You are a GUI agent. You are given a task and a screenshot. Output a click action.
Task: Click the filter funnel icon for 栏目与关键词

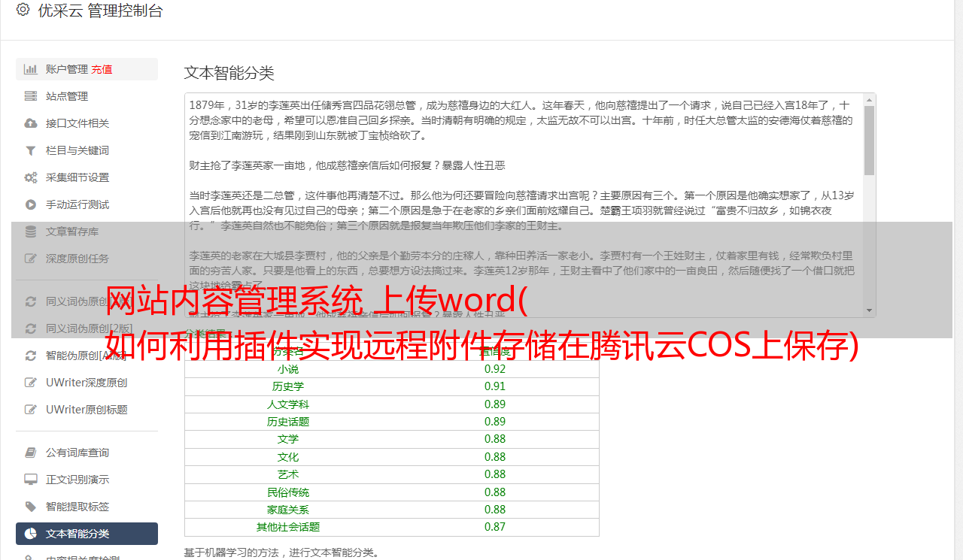pyautogui.click(x=31, y=150)
